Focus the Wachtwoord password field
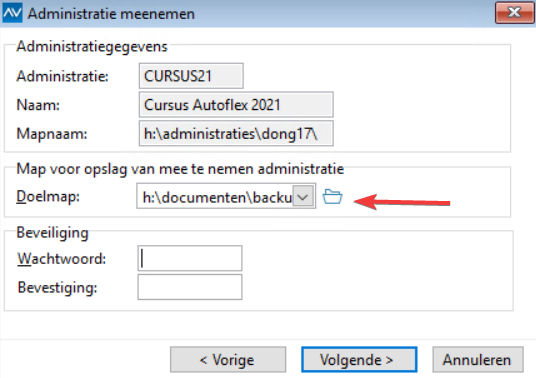The image size is (536, 378). 190,258
